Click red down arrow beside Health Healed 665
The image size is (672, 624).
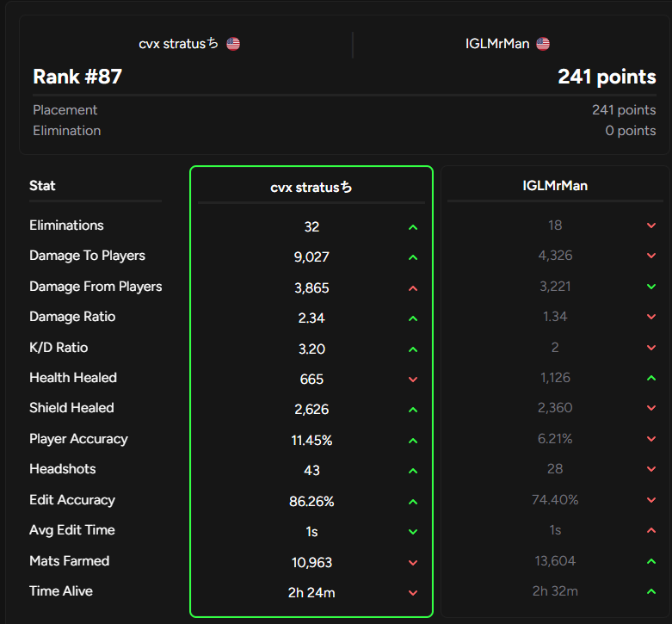(413, 380)
